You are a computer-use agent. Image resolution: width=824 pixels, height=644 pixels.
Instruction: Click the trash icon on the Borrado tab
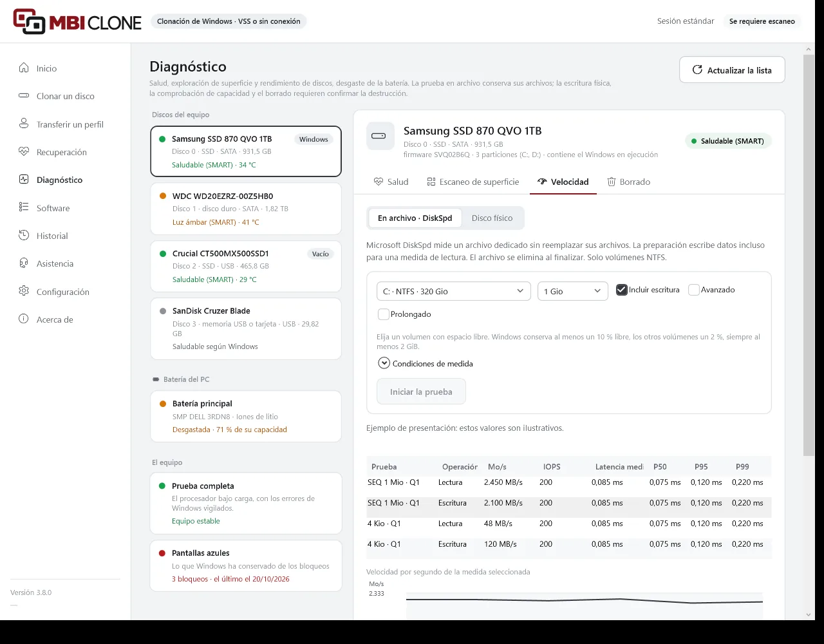click(612, 182)
